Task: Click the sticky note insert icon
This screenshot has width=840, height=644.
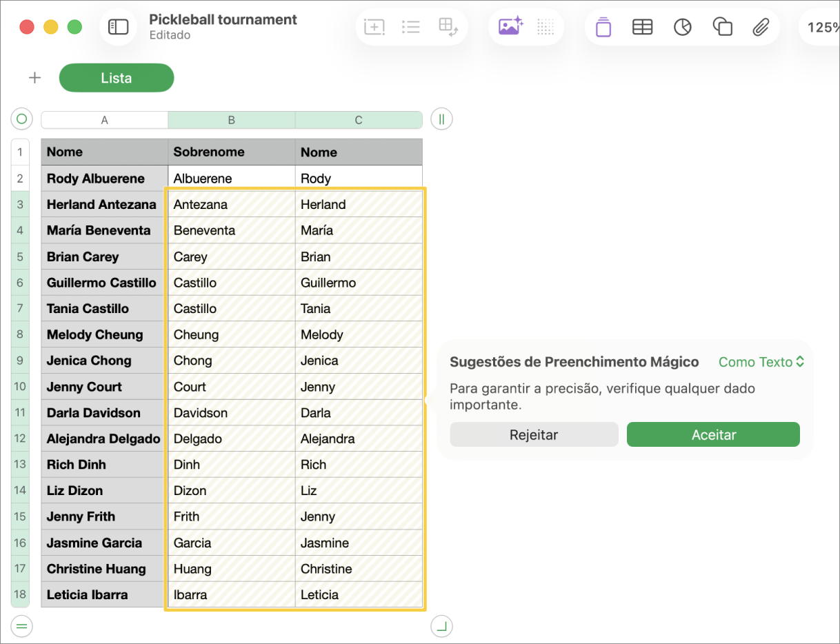Action: point(603,27)
